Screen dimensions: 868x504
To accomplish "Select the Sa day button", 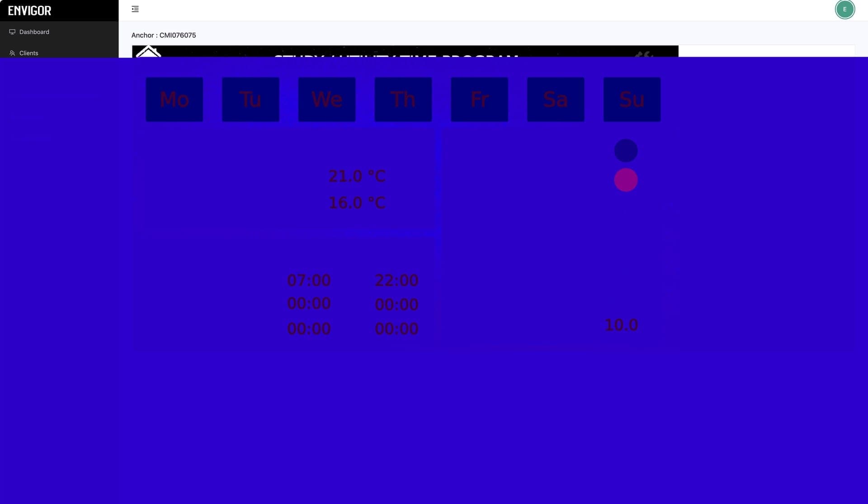I will tap(556, 99).
